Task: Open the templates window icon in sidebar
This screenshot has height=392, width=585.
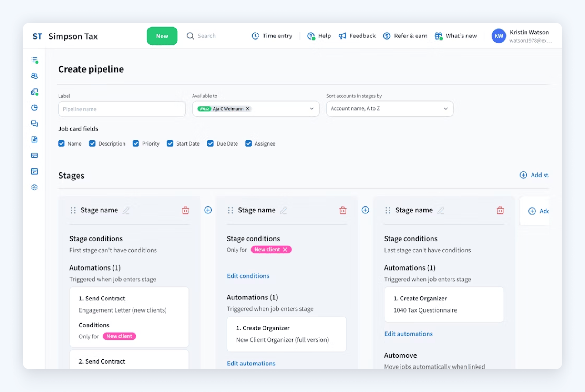Action: pyautogui.click(x=35, y=171)
